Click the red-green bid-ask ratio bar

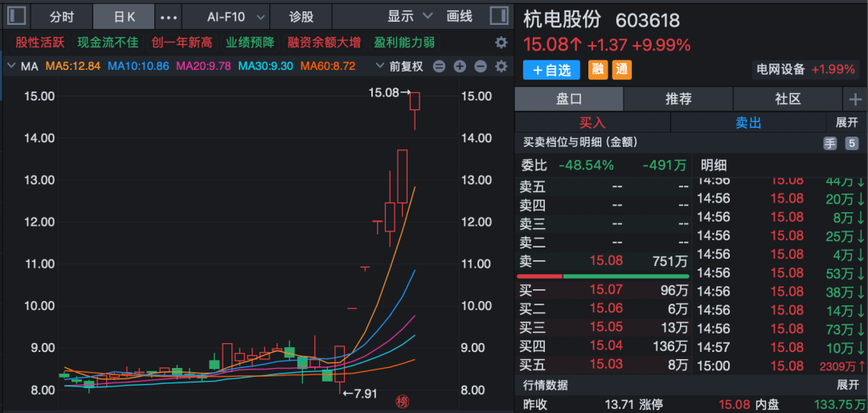[603, 276]
